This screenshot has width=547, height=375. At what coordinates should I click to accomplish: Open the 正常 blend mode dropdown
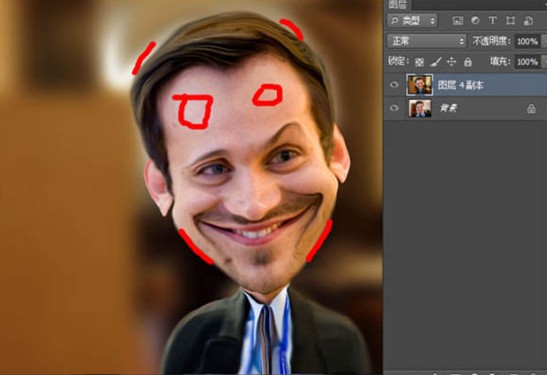(426, 41)
